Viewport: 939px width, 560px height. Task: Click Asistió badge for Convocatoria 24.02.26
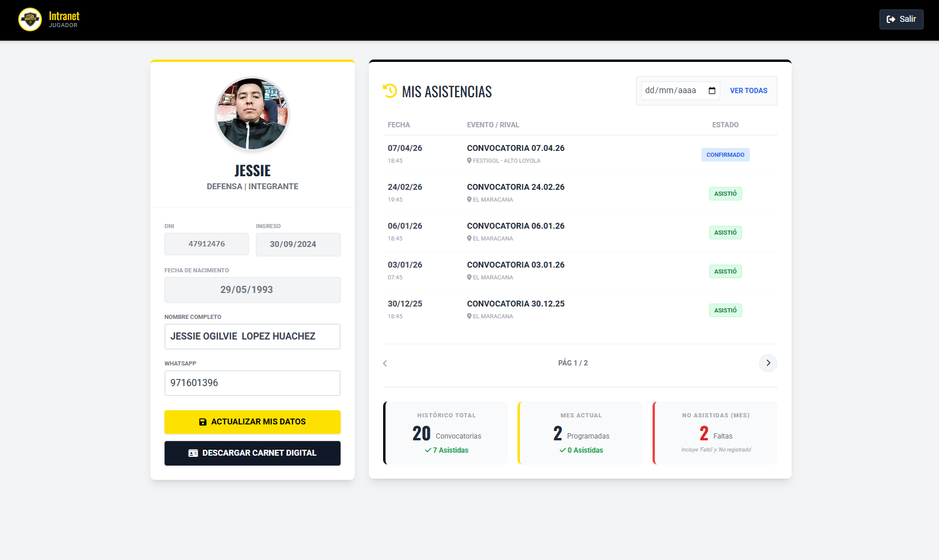pyautogui.click(x=725, y=194)
